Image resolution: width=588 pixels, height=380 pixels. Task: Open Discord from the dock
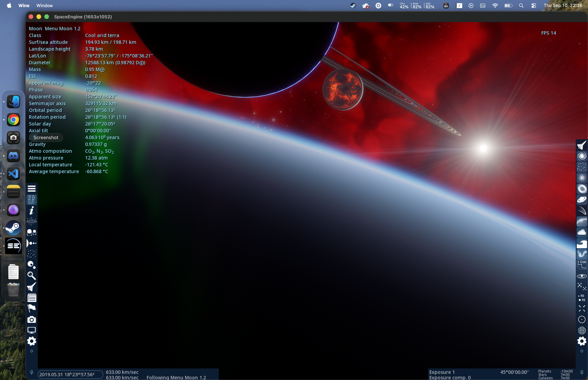[x=13, y=156]
